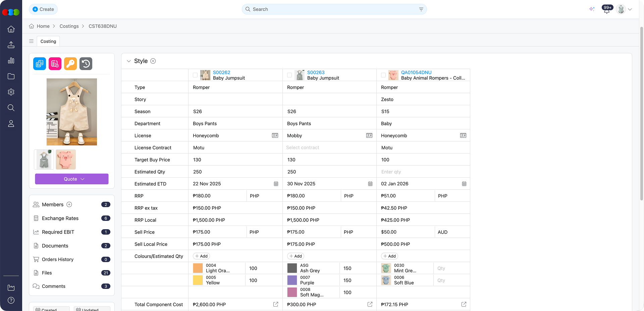The height and width of the screenshot is (311, 644).
Task: Switch to the Costing tab
Action: 48,41
